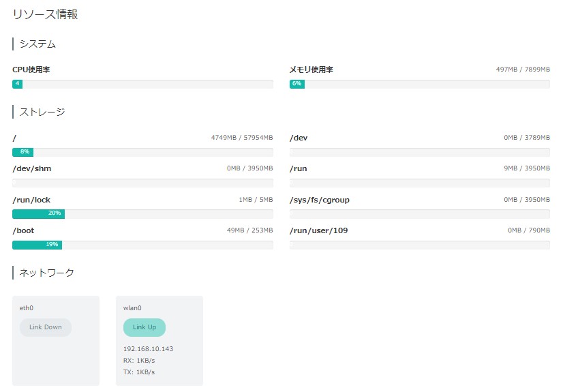Click the /boot mount label
578x392 pixels.
coord(23,231)
